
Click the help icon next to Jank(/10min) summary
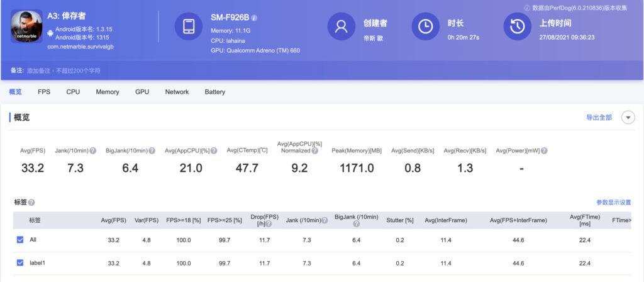coord(93,151)
